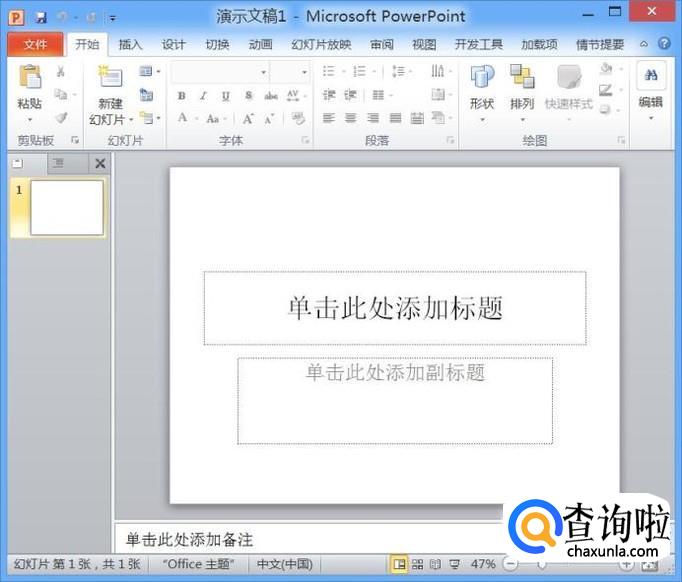Screen dimensions: 682x582
Task: Justify the text alignment
Action: [395, 118]
